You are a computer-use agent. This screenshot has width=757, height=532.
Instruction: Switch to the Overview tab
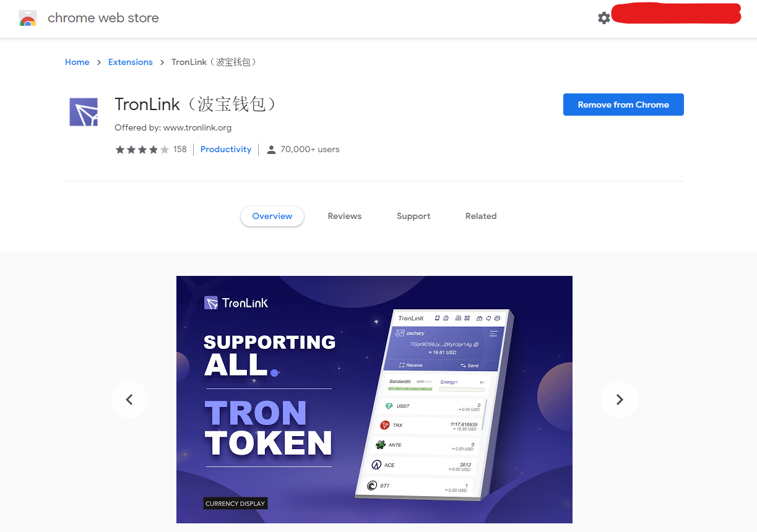click(272, 217)
